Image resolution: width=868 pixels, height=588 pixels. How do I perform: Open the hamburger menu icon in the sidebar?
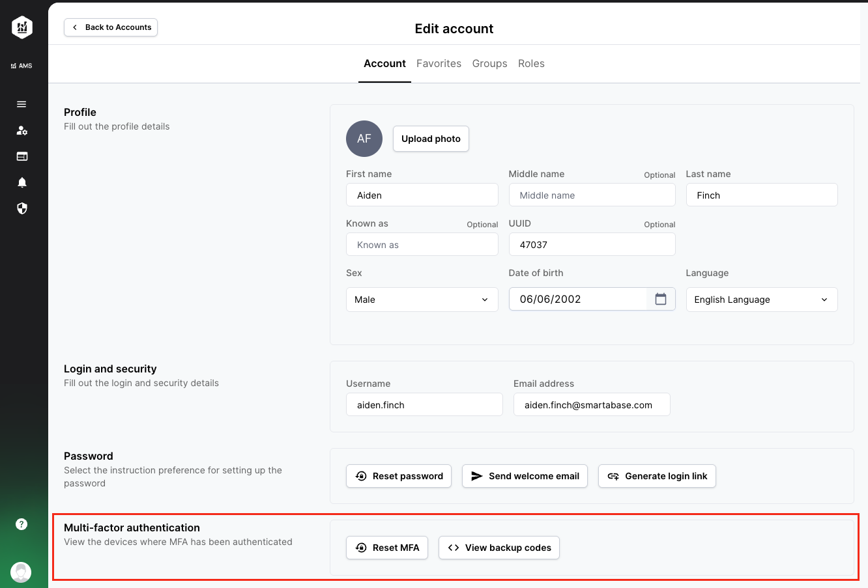coord(22,104)
